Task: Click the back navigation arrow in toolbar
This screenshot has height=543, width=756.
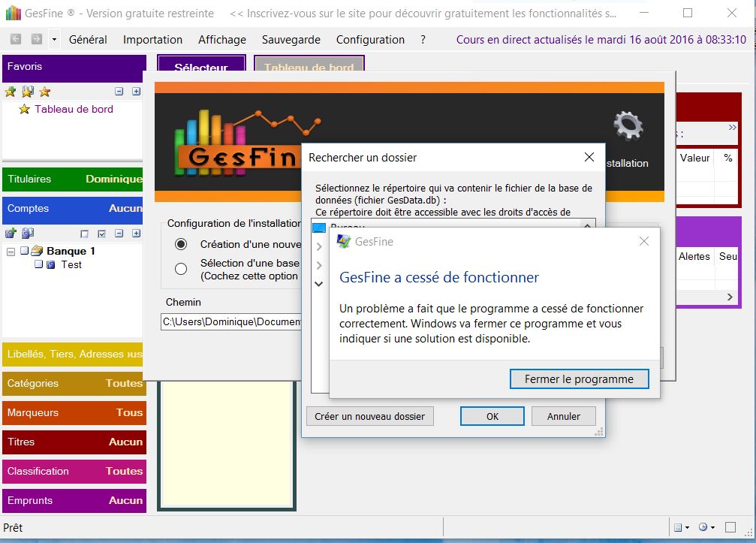Action: click(17, 39)
